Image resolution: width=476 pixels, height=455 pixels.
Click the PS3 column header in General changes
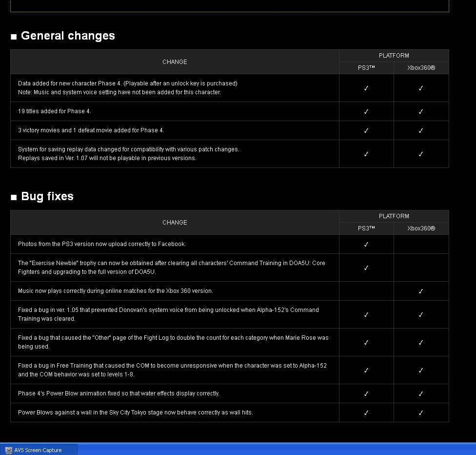pyautogui.click(x=366, y=68)
